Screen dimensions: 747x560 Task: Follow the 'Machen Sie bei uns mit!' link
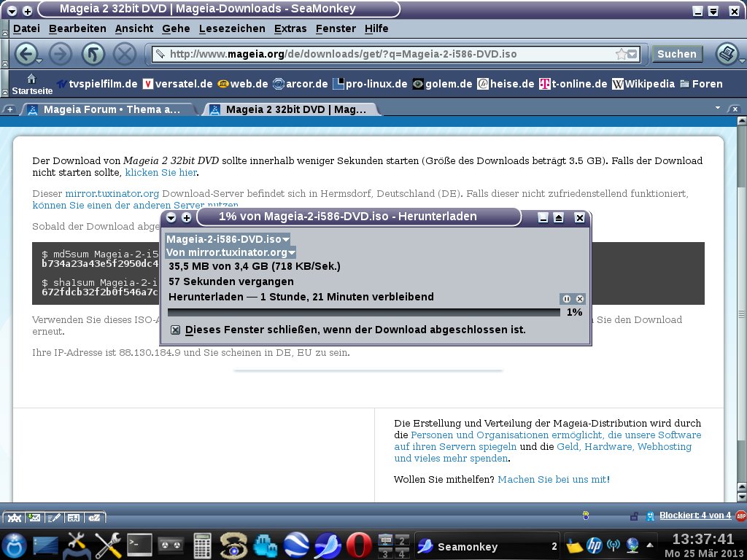(554, 480)
